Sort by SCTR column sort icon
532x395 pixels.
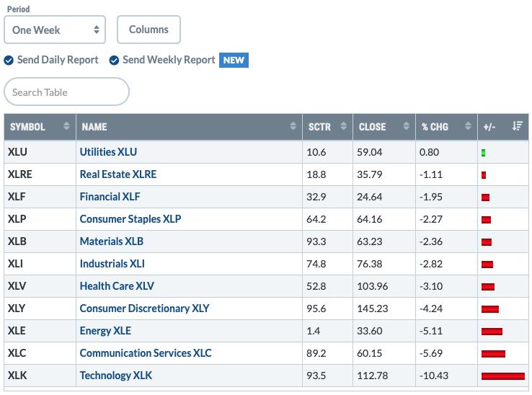point(343,126)
